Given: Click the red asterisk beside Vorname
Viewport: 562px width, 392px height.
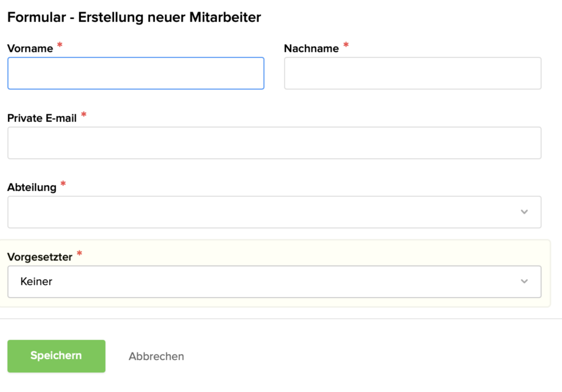Looking at the screenshot, I should [60, 46].
